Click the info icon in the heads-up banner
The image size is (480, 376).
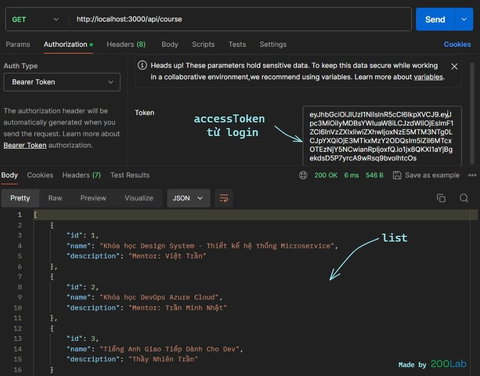pos(142,65)
